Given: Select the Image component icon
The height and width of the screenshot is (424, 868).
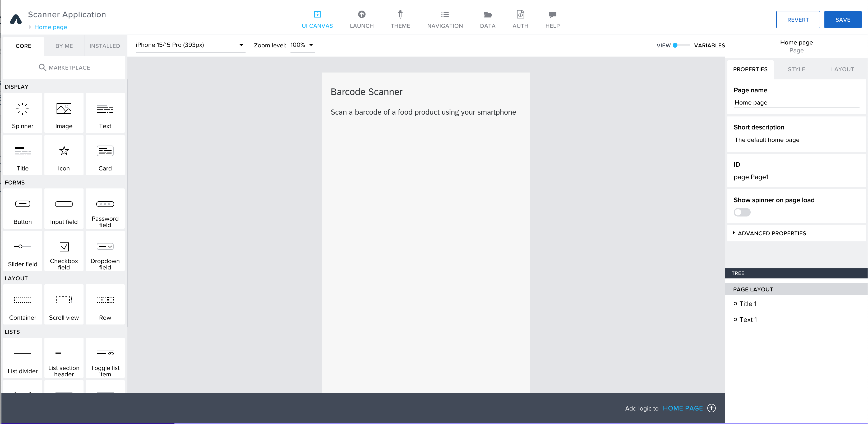Looking at the screenshot, I should pyautogui.click(x=64, y=109).
